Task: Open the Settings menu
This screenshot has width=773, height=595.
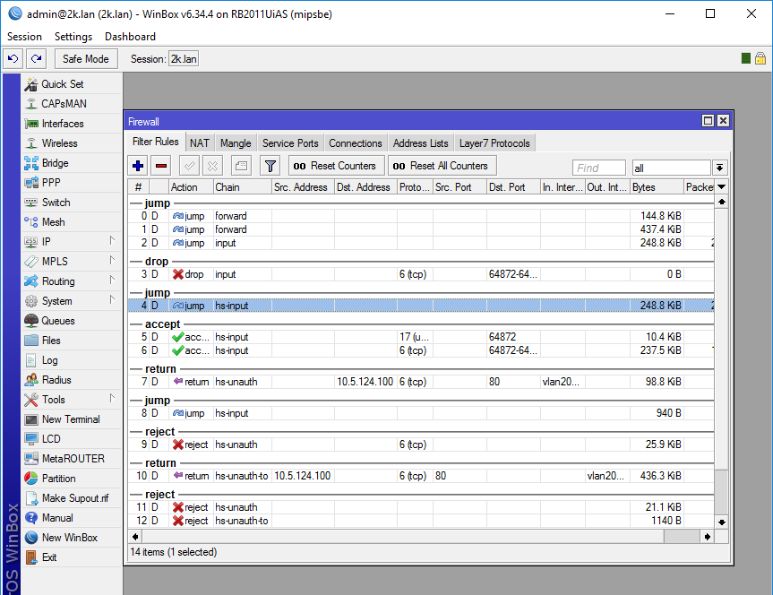Action: 73,36
